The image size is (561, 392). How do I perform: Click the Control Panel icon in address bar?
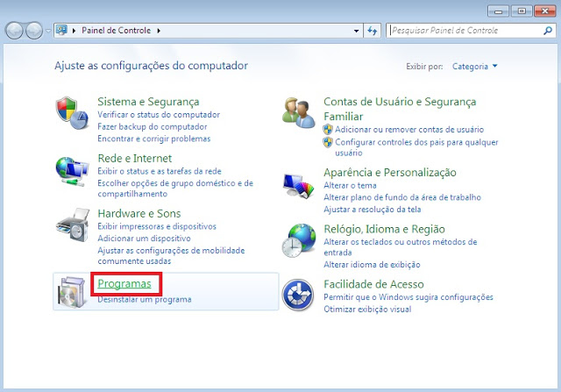pos(61,30)
